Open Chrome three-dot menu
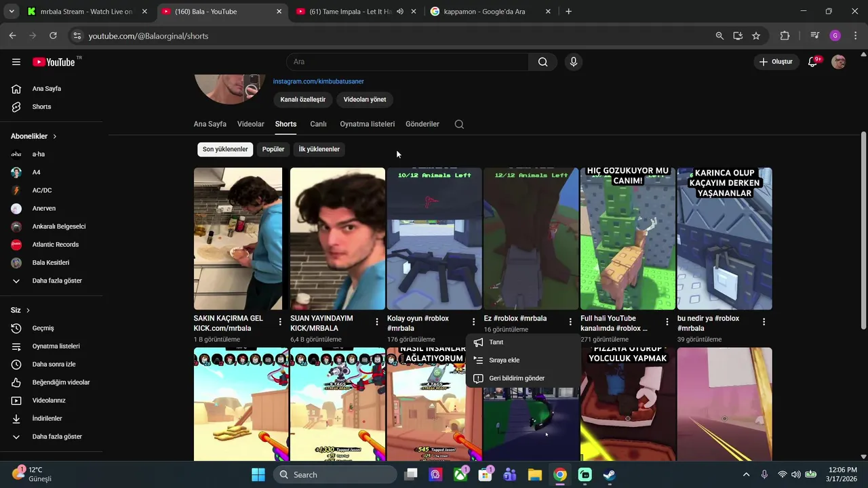Viewport: 868px width, 488px height. point(854,35)
